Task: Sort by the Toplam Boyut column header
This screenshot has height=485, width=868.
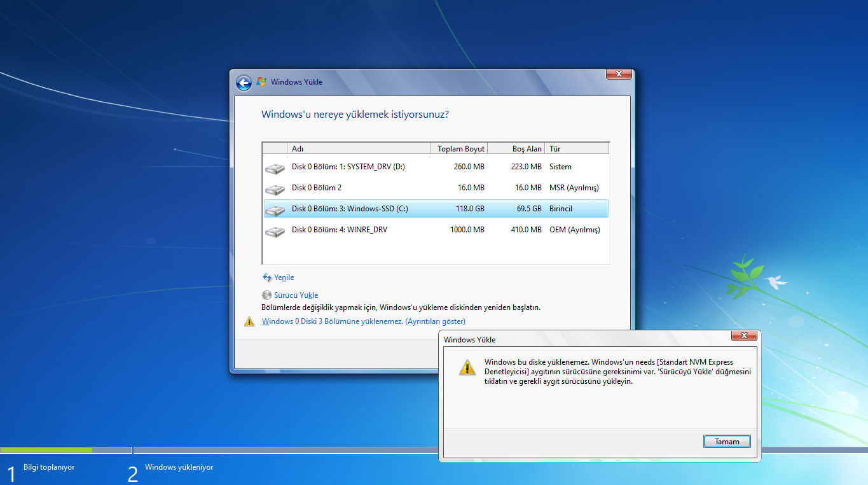Action: click(x=459, y=148)
